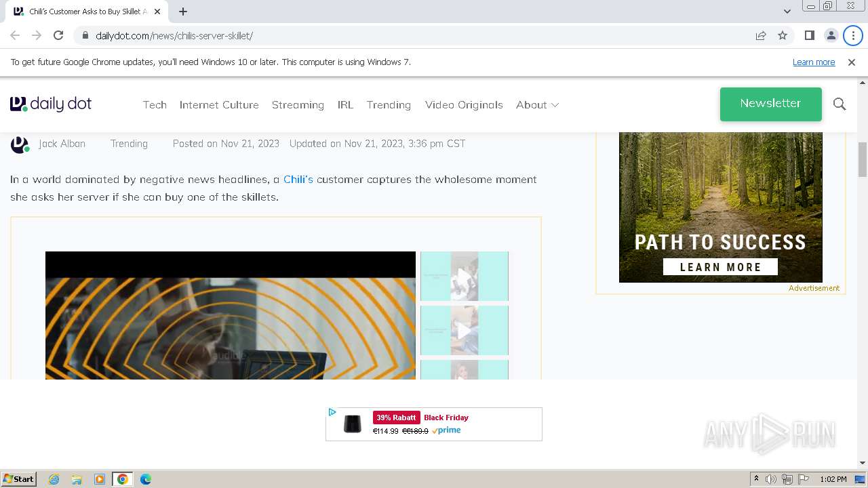Open author Jack Alban's page

[62, 144]
